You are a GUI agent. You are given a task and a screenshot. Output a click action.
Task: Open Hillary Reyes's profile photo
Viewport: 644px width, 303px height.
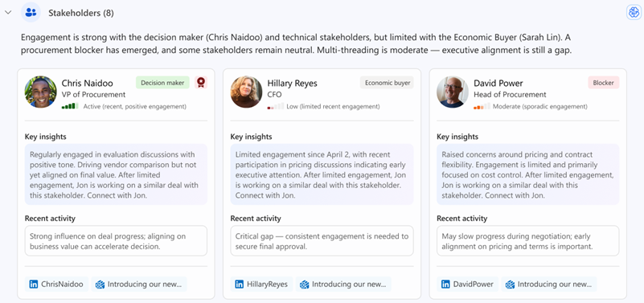[247, 92]
